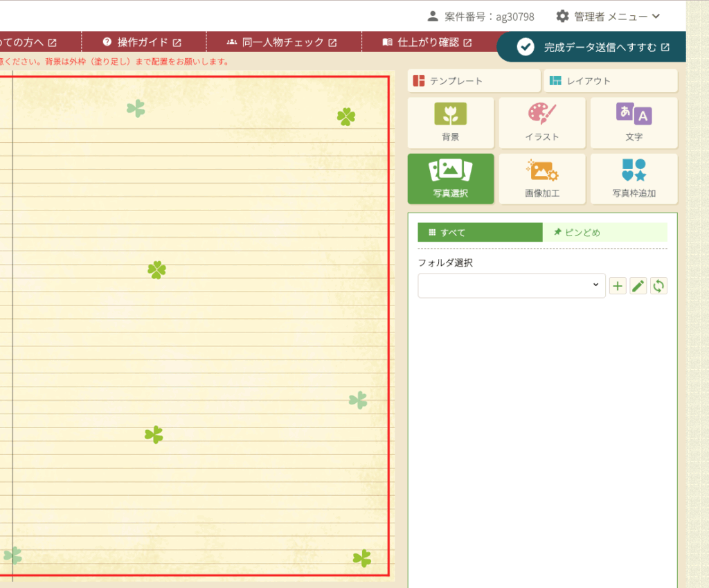Click the green plus add folder icon
Screen dimensions: 709x588
[618, 285]
